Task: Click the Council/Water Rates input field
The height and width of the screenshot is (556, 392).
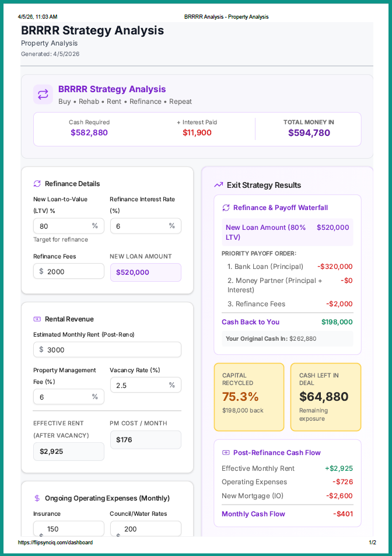Action: tap(149, 529)
